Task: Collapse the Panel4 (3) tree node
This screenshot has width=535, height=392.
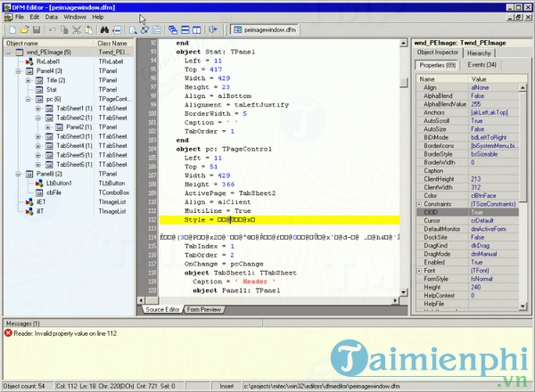Action: [x=18, y=71]
